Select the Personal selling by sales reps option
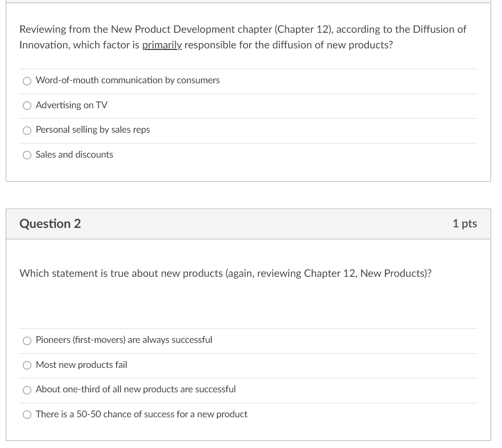 27,130
